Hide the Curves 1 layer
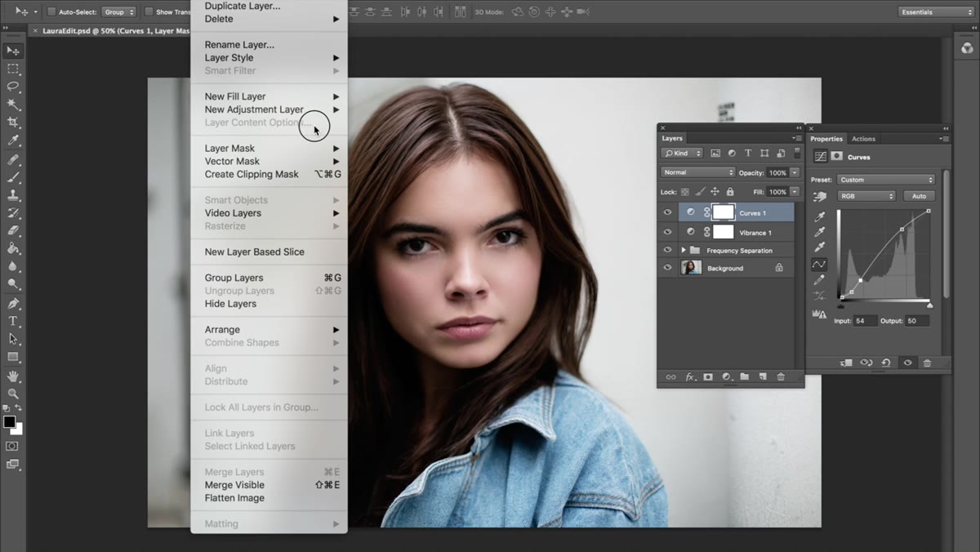 [667, 212]
